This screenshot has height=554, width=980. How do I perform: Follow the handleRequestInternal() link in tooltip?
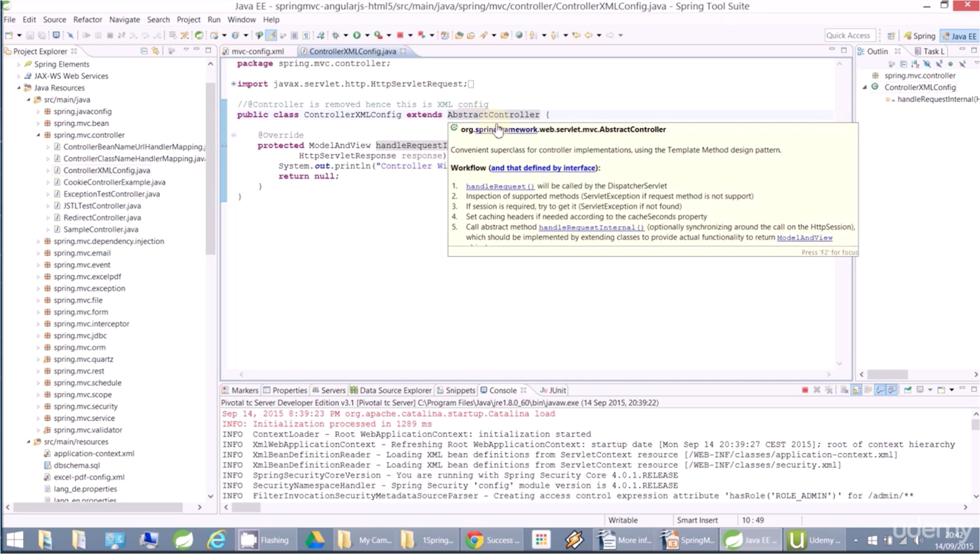(591, 227)
